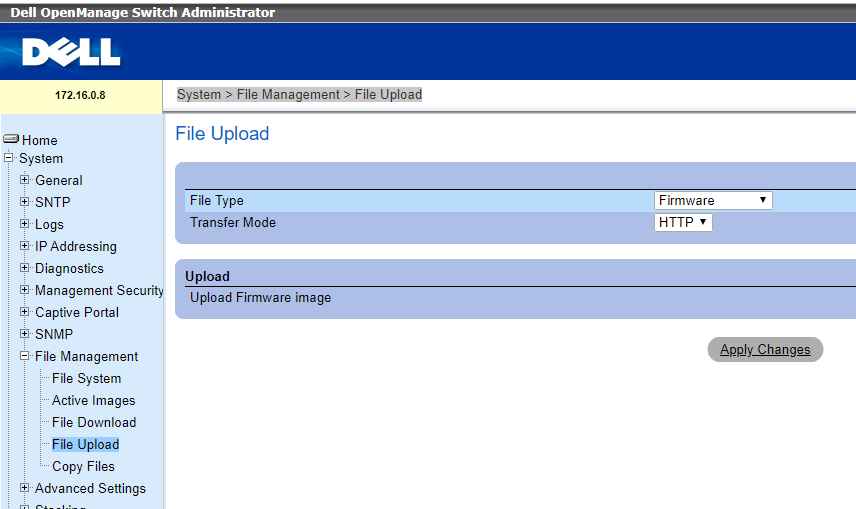Screen dimensions: 856x509
Task: Expand the Management Security node
Action: [x=24, y=289]
